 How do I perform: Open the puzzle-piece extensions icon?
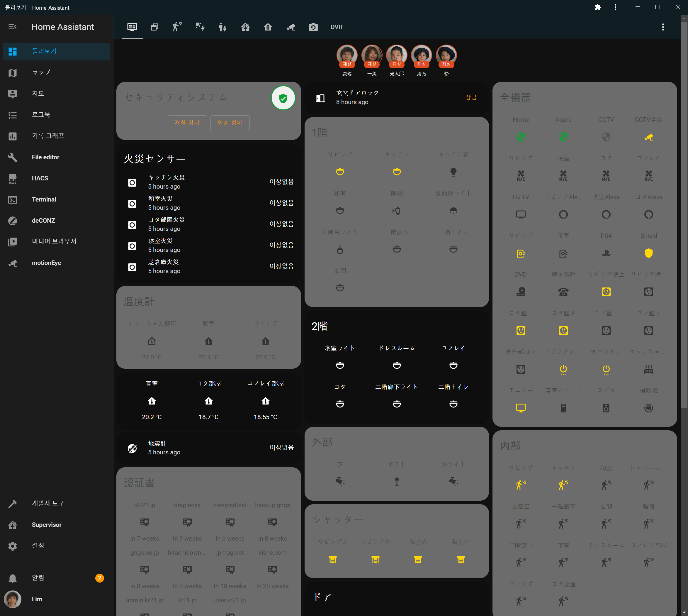pos(598,7)
